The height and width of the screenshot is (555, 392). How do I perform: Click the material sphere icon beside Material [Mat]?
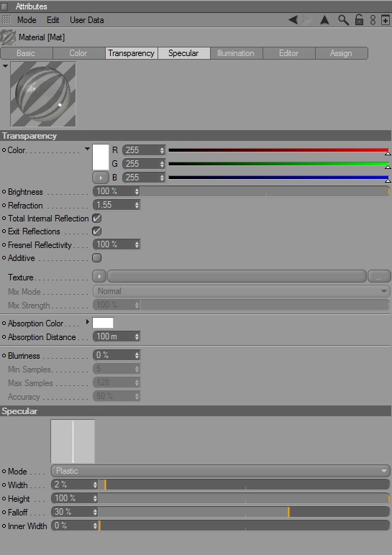[8, 37]
